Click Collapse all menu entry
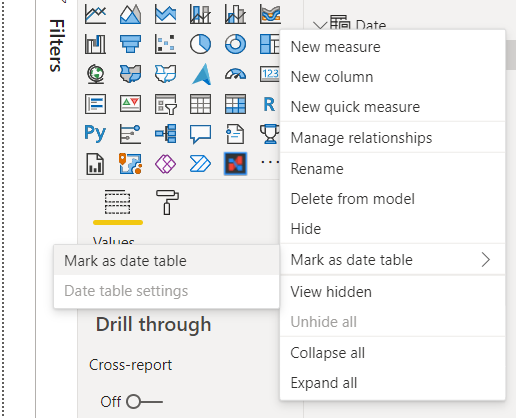The image size is (516, 418). (393, 353)
